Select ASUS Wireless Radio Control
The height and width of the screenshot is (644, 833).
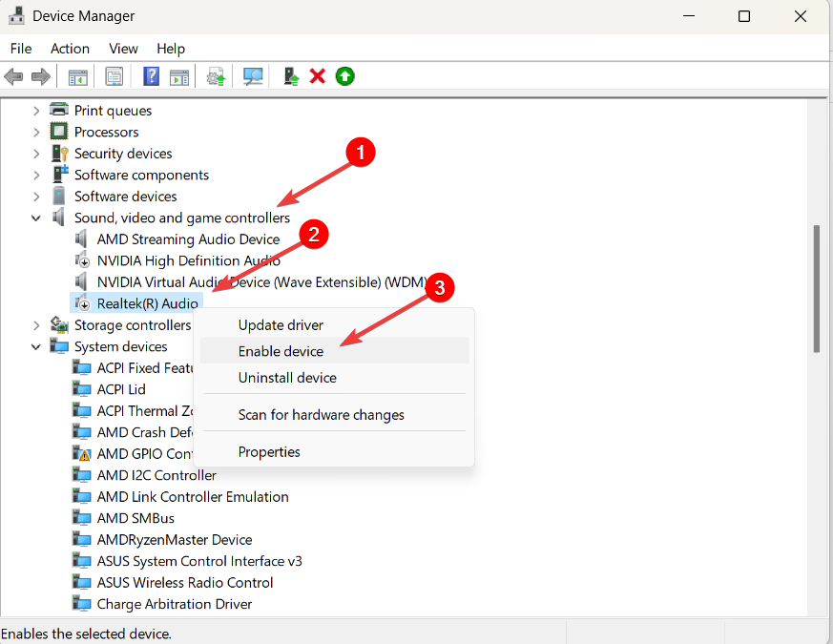coord(185,582)
